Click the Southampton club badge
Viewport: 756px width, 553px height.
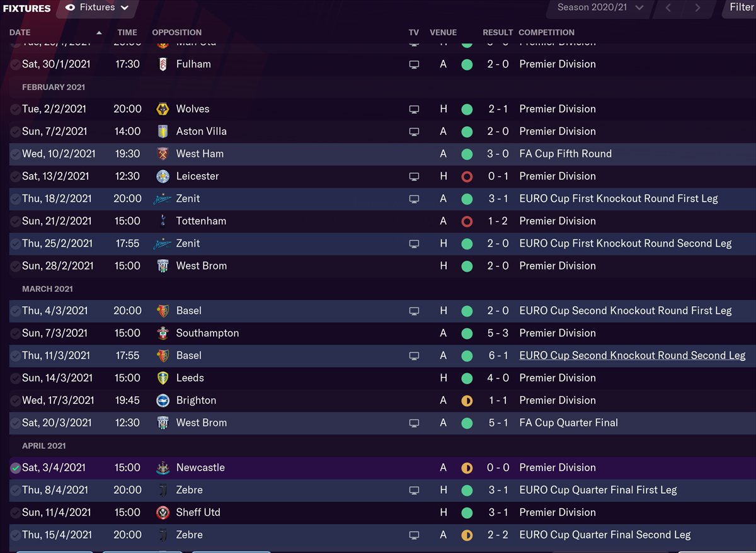(163, 333)
